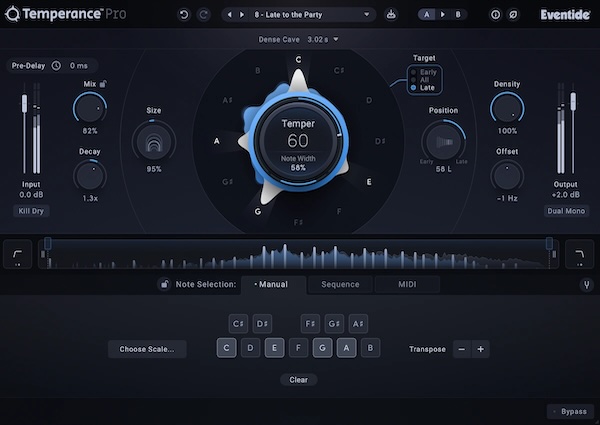Toggle the C note key
Viewport: 600px width, 425px height.
(227, 348)
